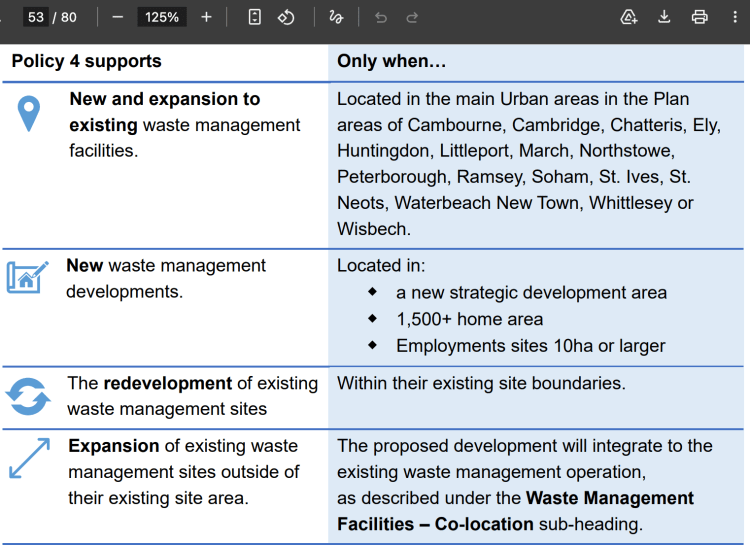Click 'New waste management' text
Viewport: 750px width, 545px height.
pyautogui.click(x=165, y=266)
